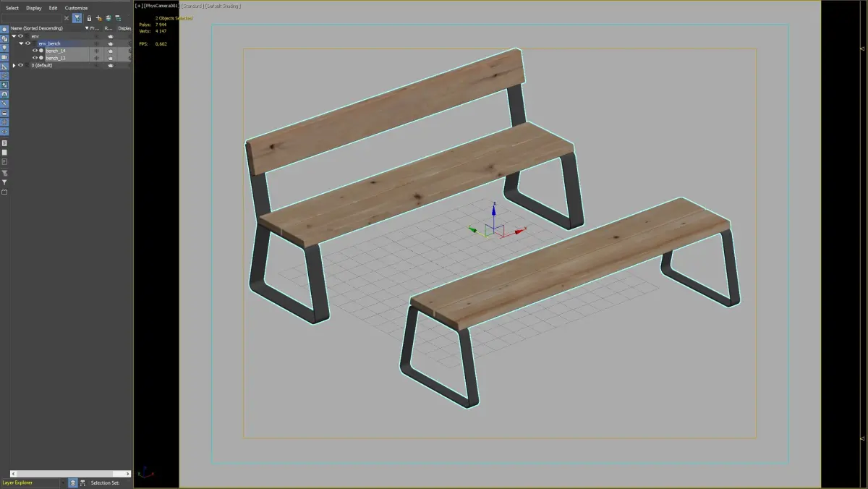
Task: Click the Display None blank icon
Action: pyautogui.click(x=4, y=153)
